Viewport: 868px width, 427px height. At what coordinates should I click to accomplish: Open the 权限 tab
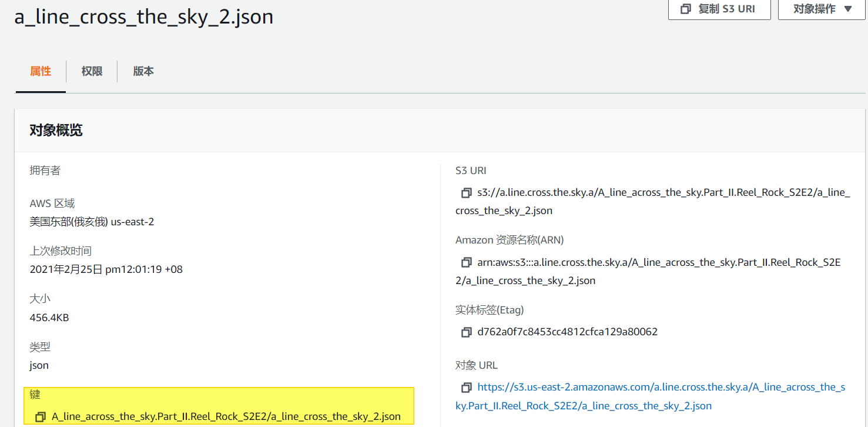click(x=92, y=71)
